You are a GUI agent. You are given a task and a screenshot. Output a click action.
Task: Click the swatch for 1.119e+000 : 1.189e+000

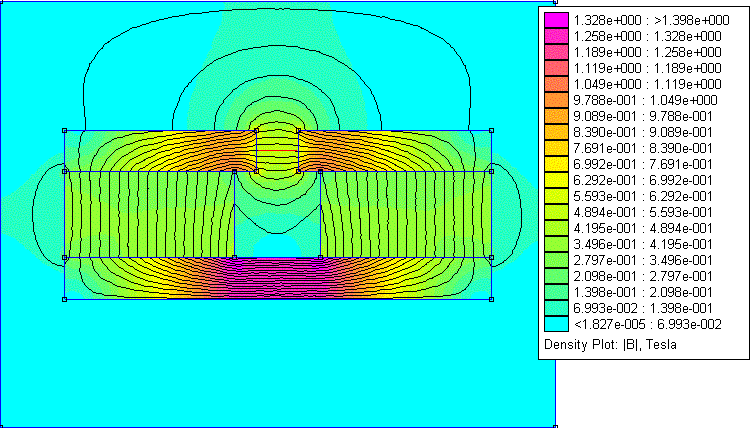coord(556,68)
